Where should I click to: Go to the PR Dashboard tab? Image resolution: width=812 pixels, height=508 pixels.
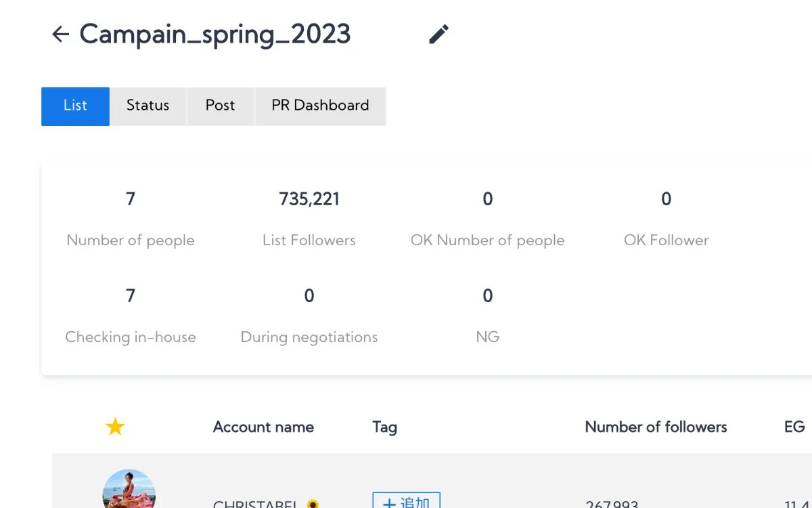pos(320,106)
